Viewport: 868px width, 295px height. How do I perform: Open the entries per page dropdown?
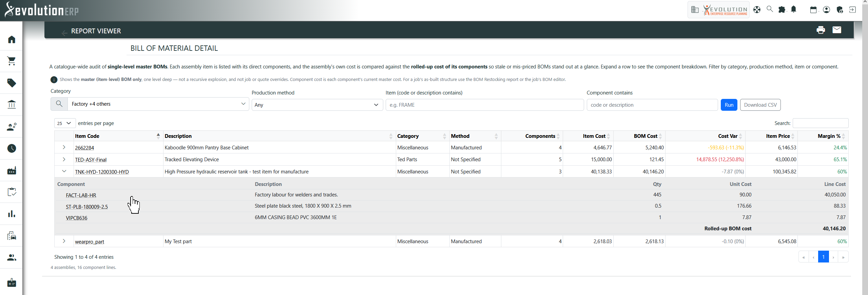64,123
